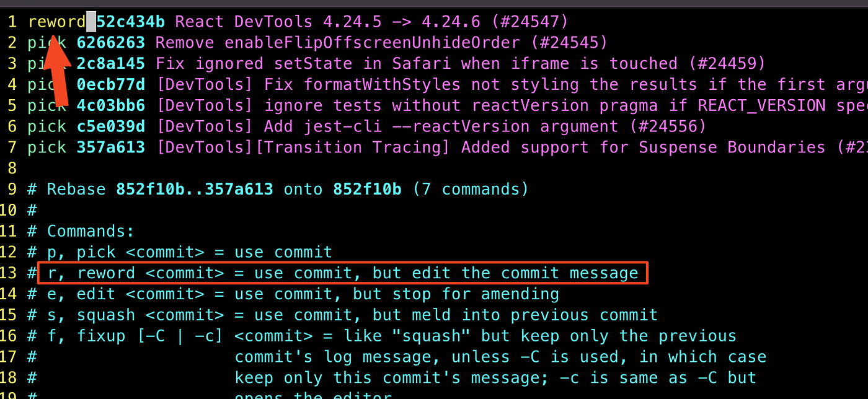This screenshot has height=399, width=868.
Task: Click commit hash 2c8a145 on line 3
Action: pyautogui.click(x=110, y=64)
